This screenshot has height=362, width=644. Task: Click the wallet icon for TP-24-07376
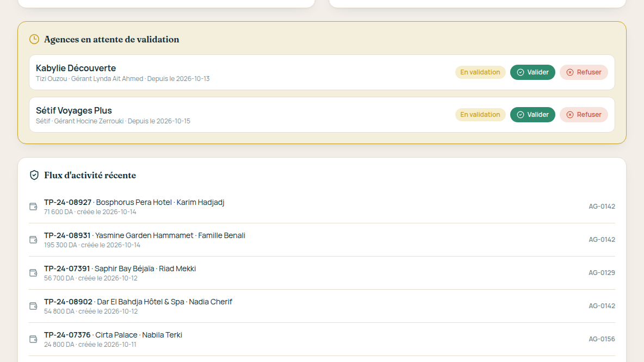click(x=33, y=339)
